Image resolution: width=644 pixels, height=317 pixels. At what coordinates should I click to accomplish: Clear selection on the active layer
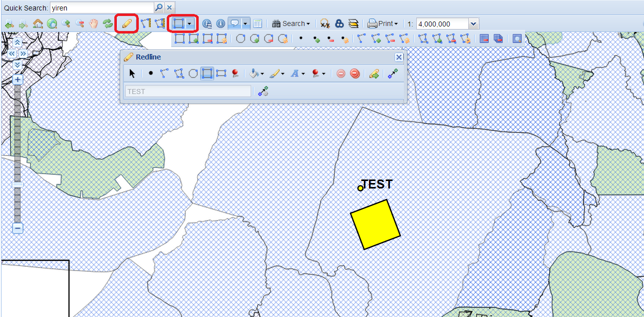click(x=484, y=39)
